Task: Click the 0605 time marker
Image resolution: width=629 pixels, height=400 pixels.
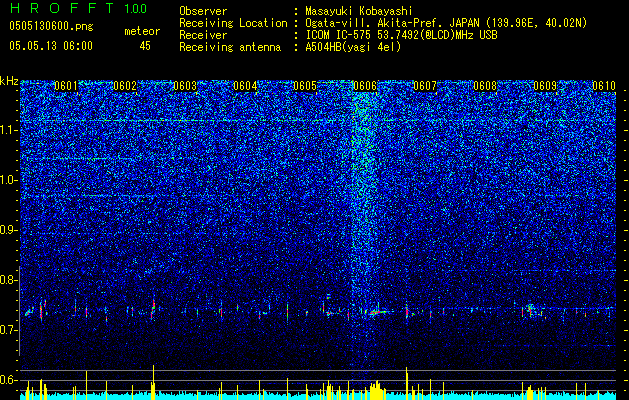Action: (x=305, y=86)
